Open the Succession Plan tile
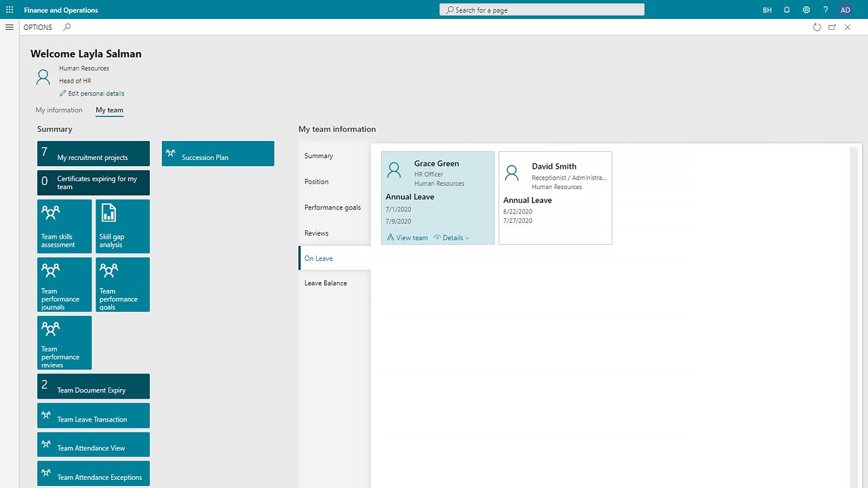Viewport: 868px width, 488px height. tap(218, 153)
